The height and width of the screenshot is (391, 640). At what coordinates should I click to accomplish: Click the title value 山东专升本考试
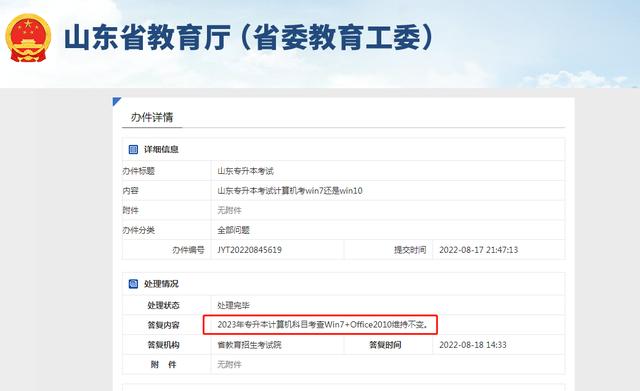point(245,171)
